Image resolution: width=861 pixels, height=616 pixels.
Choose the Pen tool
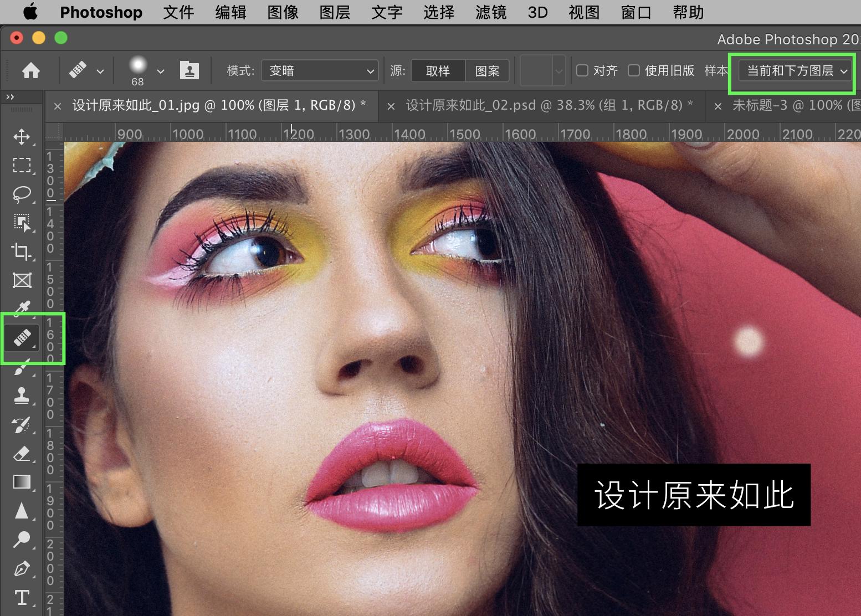point(22,568)
